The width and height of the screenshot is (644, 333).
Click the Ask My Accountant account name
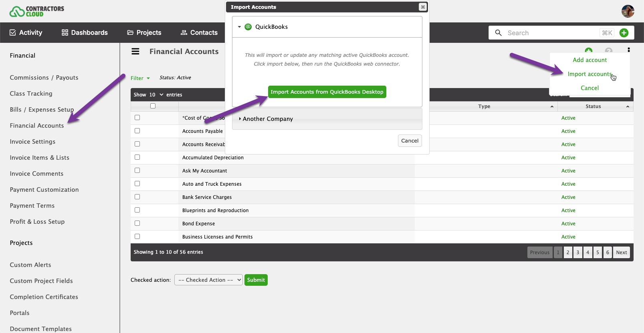[x=204, y=171]
